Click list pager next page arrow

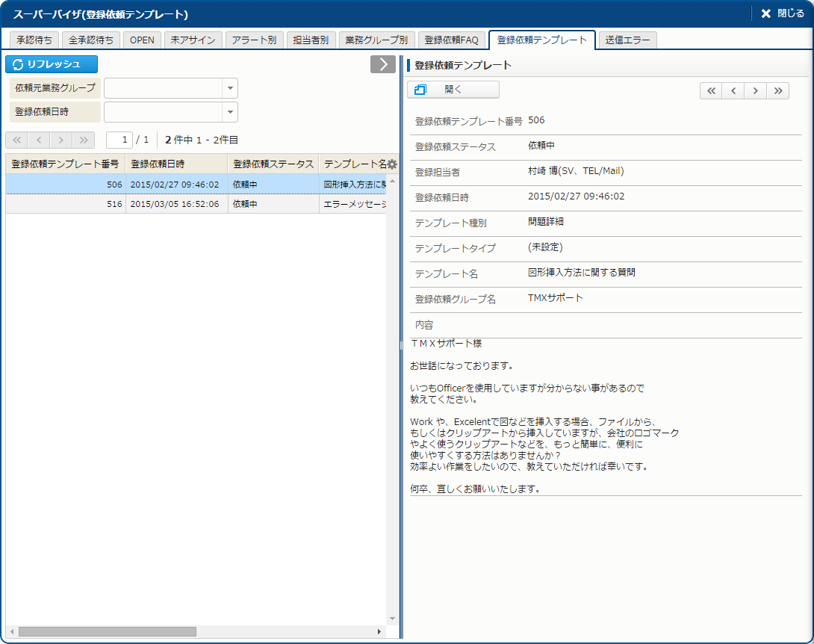coord(61,140)
